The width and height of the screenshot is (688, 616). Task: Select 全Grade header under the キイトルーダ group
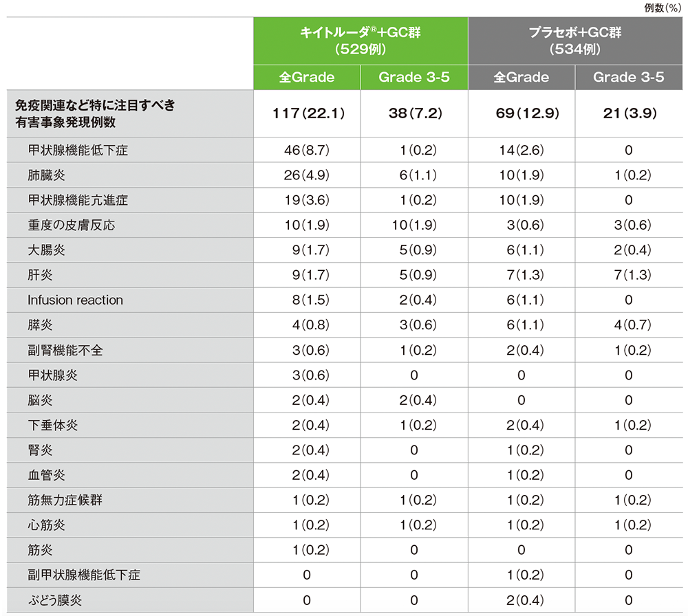(x=307, y=77)
